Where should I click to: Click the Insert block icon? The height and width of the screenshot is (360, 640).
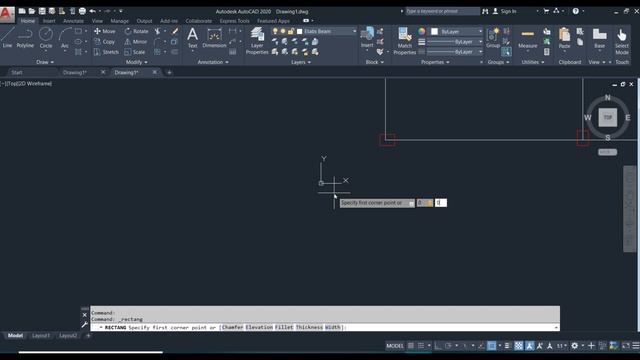pyautogui.click(x=367, y=38)
